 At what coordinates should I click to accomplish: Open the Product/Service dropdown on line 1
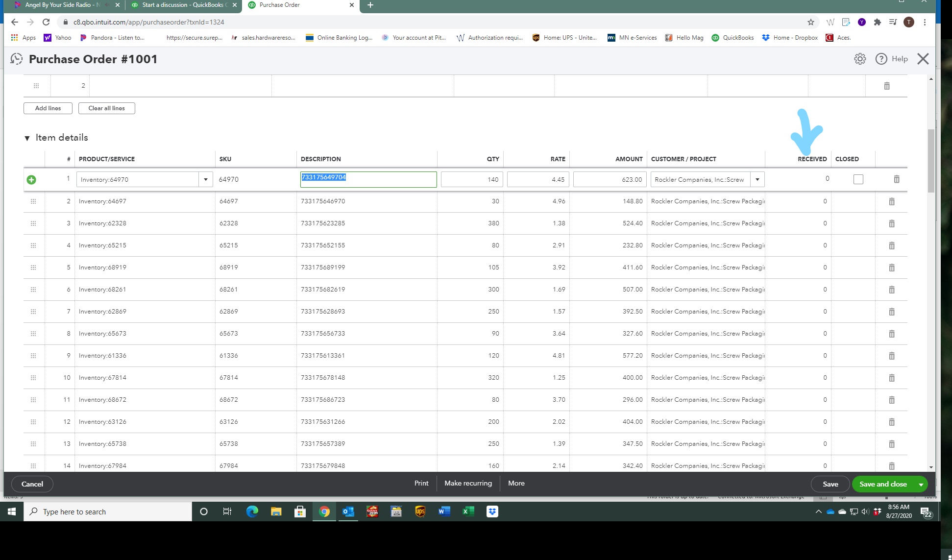(x=205, y=179)
